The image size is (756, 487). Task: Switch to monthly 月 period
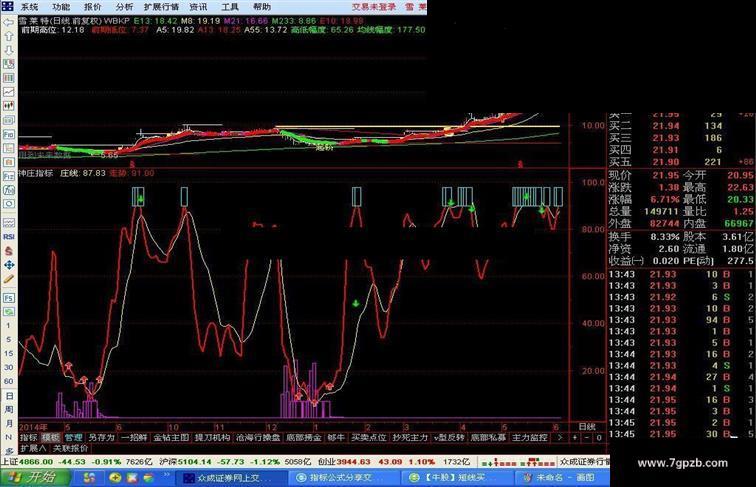(x=9, y=423)
